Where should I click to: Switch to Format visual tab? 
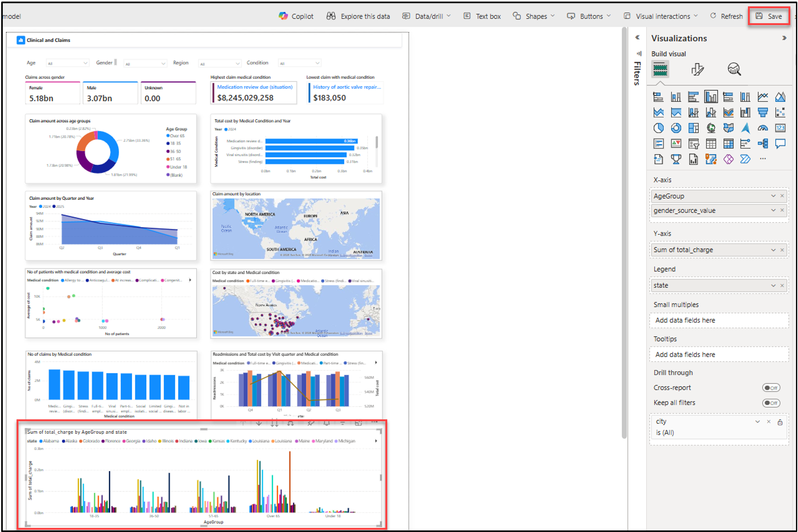coord(697,69)
